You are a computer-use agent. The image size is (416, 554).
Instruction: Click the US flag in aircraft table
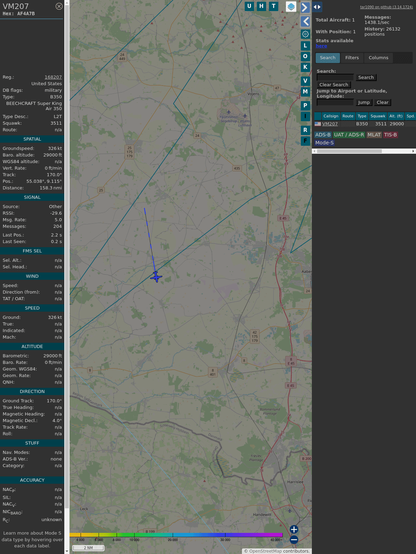pyautogui.click(x=318, y=124)
